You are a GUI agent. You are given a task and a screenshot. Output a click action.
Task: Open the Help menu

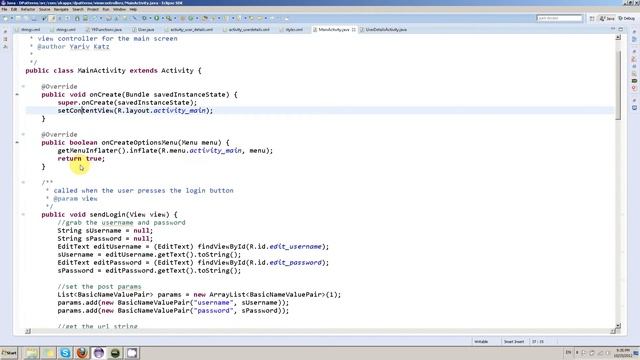pos(133,9)
